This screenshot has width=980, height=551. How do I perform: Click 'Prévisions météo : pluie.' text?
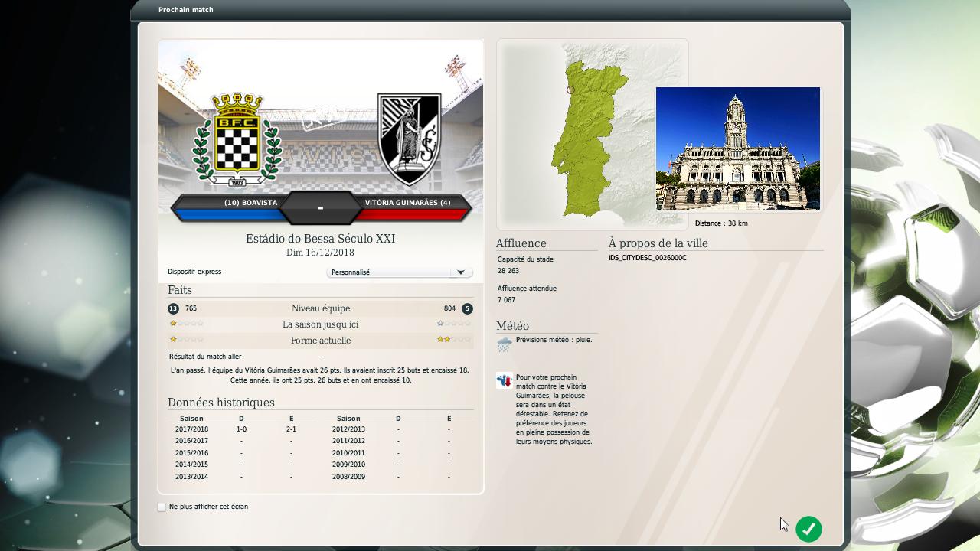tap(554, 340)
